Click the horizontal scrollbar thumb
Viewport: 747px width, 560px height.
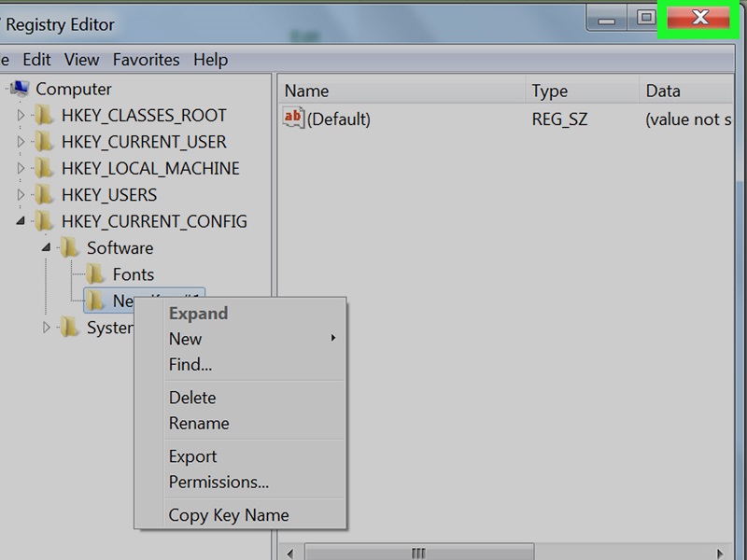tap(419, 553)
